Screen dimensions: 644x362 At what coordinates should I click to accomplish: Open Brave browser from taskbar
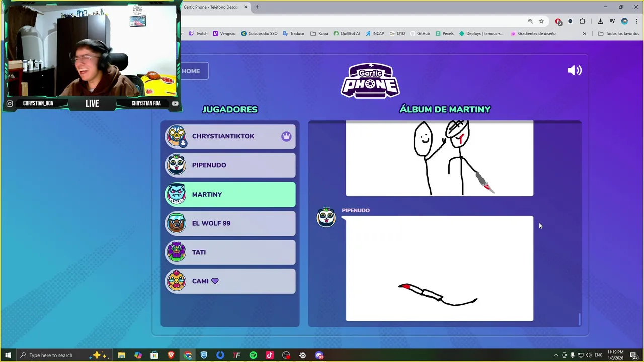(171, 355)
